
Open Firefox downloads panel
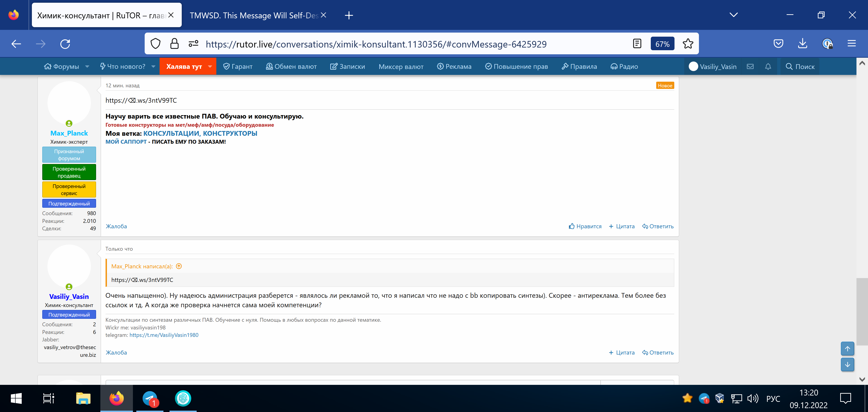(803, 44)
